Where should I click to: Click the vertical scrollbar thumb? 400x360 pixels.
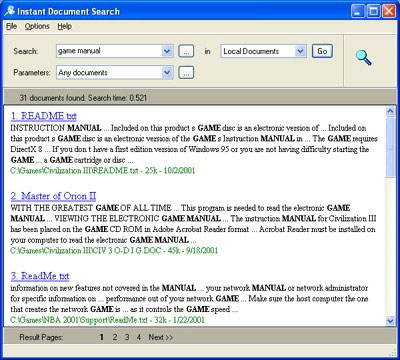(x=390, y=147)
